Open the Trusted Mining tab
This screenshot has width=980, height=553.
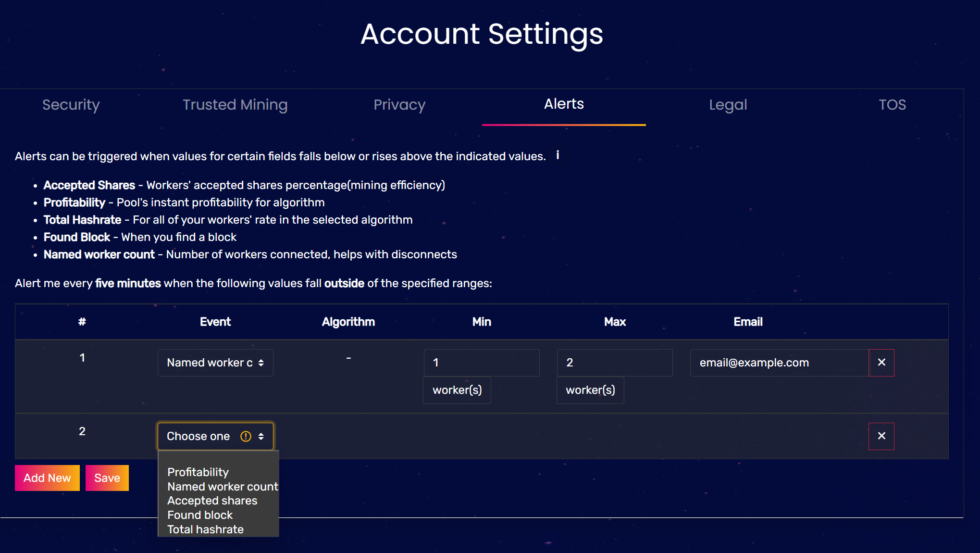coord(235,105)
